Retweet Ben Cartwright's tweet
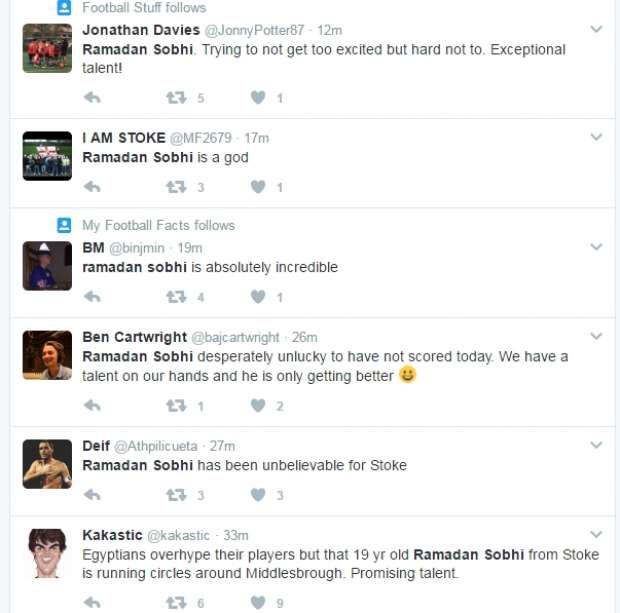Screen dimensions: 620x613 176,406
